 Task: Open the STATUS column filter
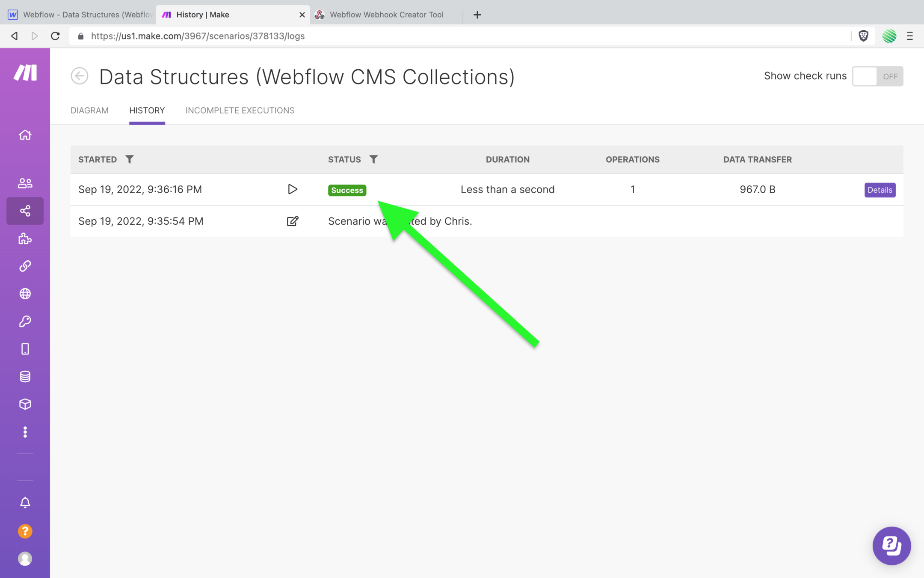click(373, 159)
